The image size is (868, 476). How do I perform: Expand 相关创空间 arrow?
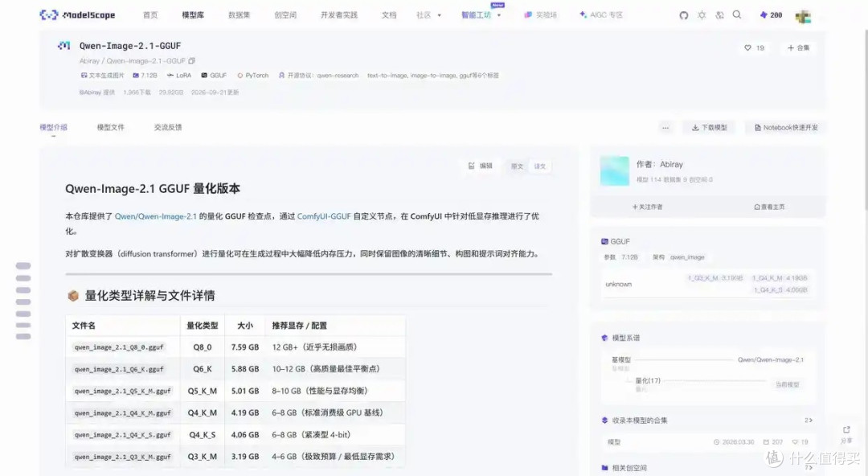click(x=809, y=468)
